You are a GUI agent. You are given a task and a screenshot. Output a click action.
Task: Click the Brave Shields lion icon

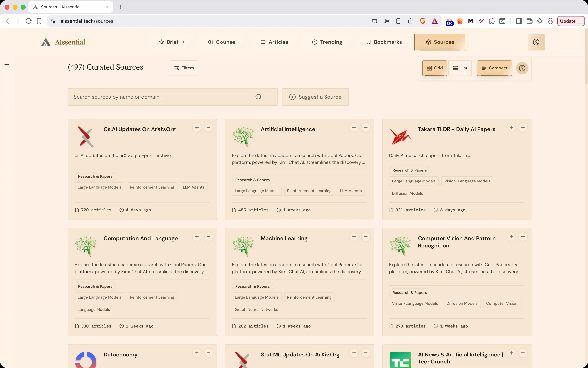(422, 21)
